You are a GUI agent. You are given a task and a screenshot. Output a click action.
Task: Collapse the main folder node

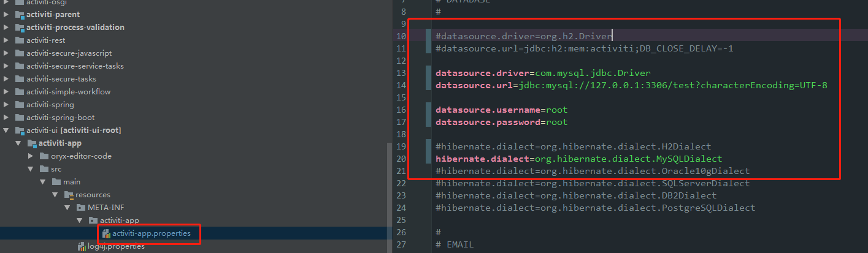(43, 182)
